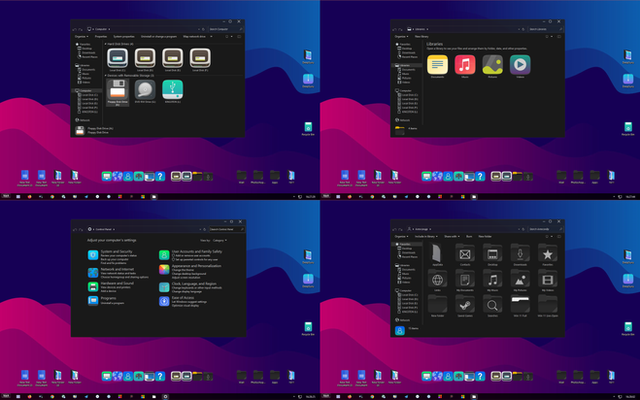Open Organize dropdown in Computer window
Image resolution: width=640 pixels, height=400 pixels.
click(81, 36)
